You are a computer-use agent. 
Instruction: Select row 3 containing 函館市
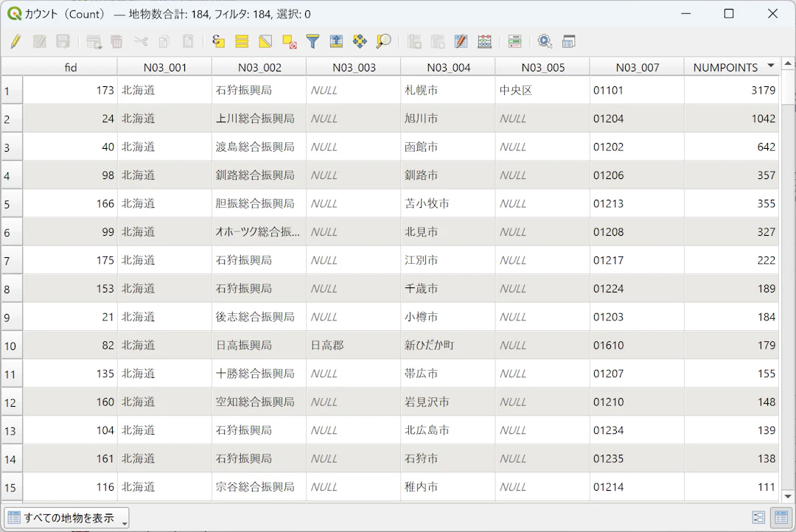[x=10, y=147]
